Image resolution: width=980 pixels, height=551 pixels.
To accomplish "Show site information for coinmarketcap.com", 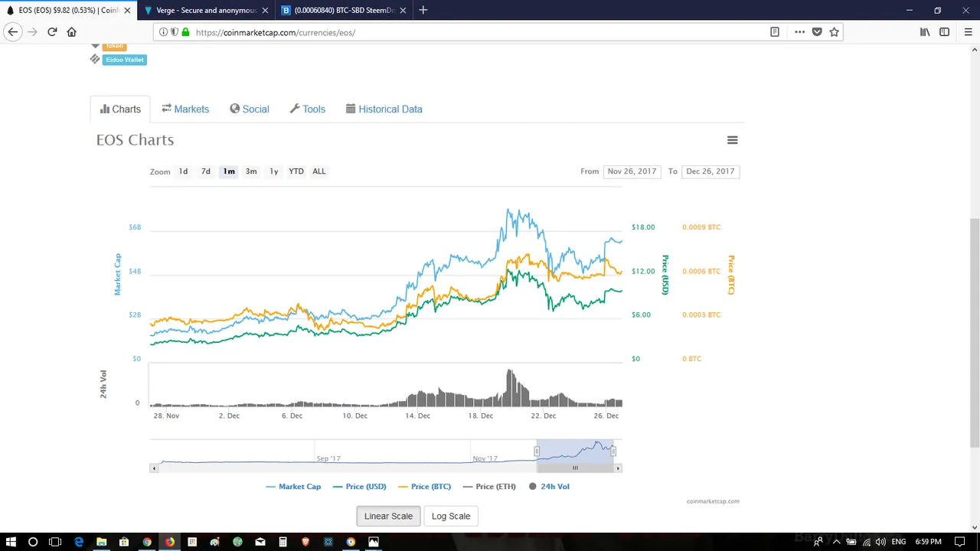I will click(163, 32).
